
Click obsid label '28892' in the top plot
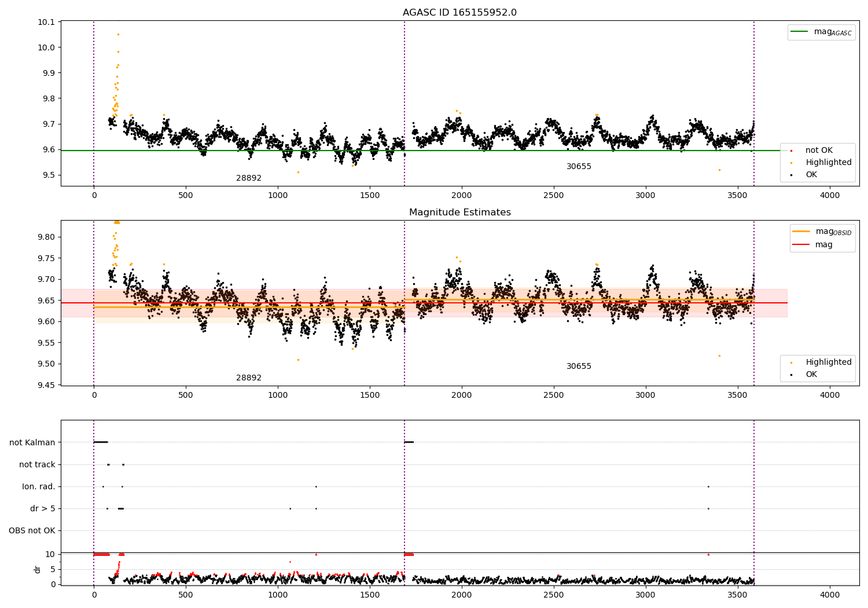point(249,178)
